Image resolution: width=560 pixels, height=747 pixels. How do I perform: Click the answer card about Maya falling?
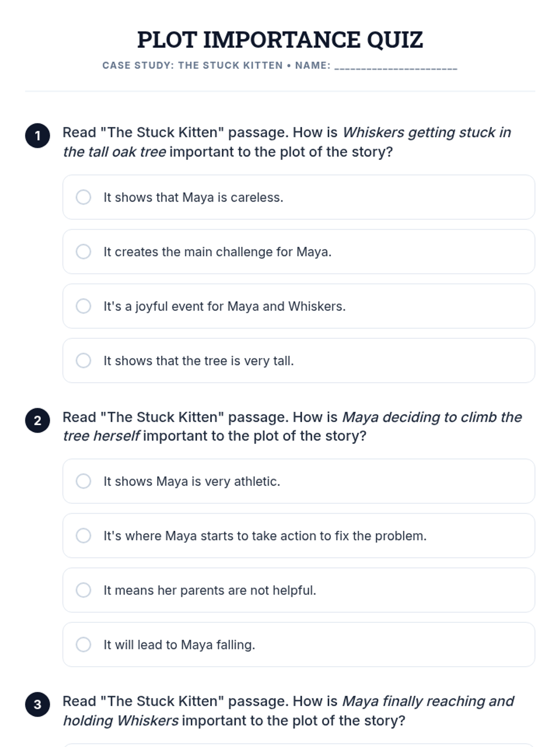point(299,644)
